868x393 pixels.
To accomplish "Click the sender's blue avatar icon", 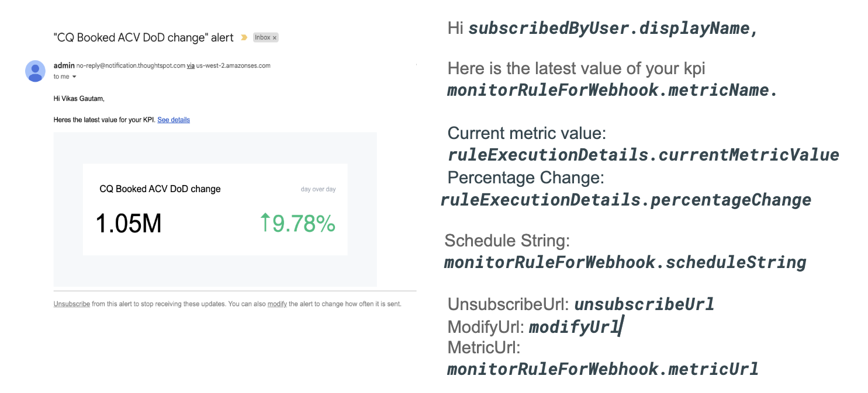I will (x=34, y=71).
